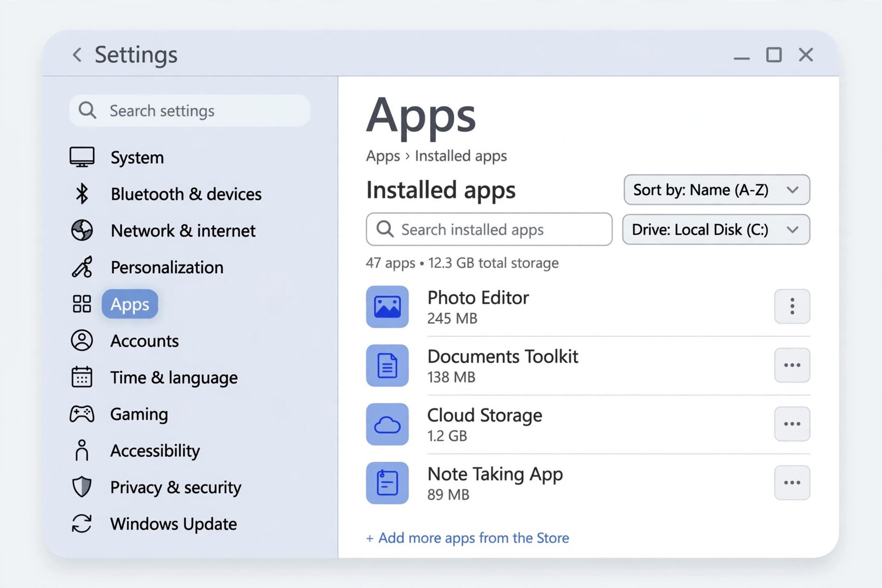
Task: Maximize the Settings window
Action: coord(774,55)
